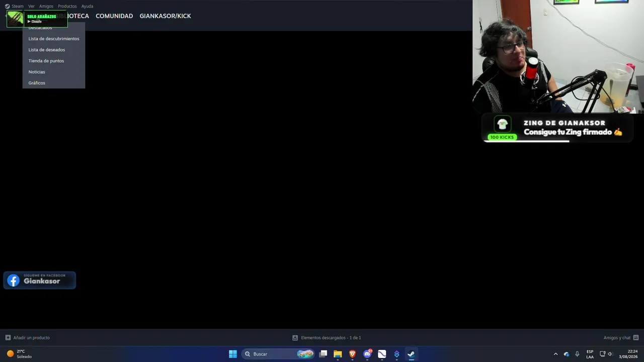The height and width of the screenshot is (362, 644).
Task: Switch to the COMUNIDAD tab
Action: click(x=114, y=16)
